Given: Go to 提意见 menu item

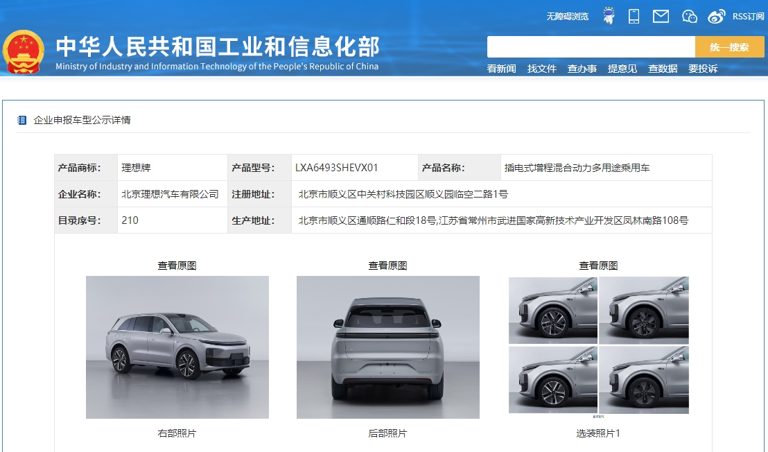Looking at the screenshot, I should 622,69.
